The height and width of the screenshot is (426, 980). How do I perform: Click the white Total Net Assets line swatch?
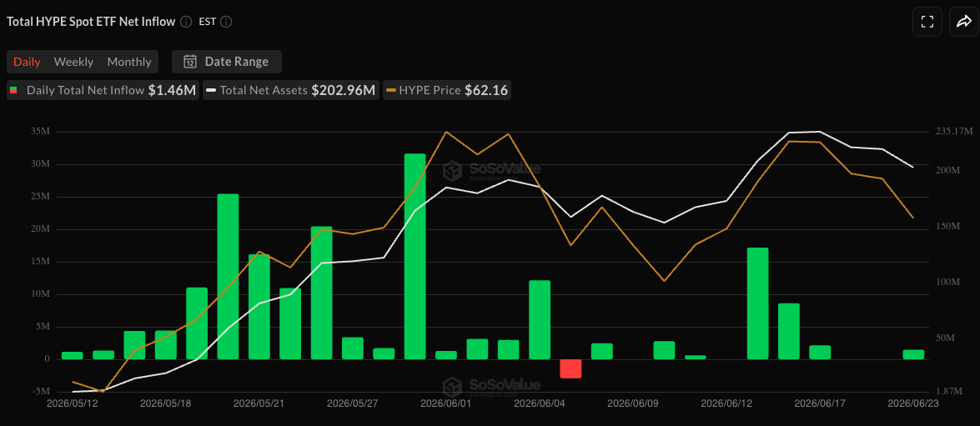point(211,91)
